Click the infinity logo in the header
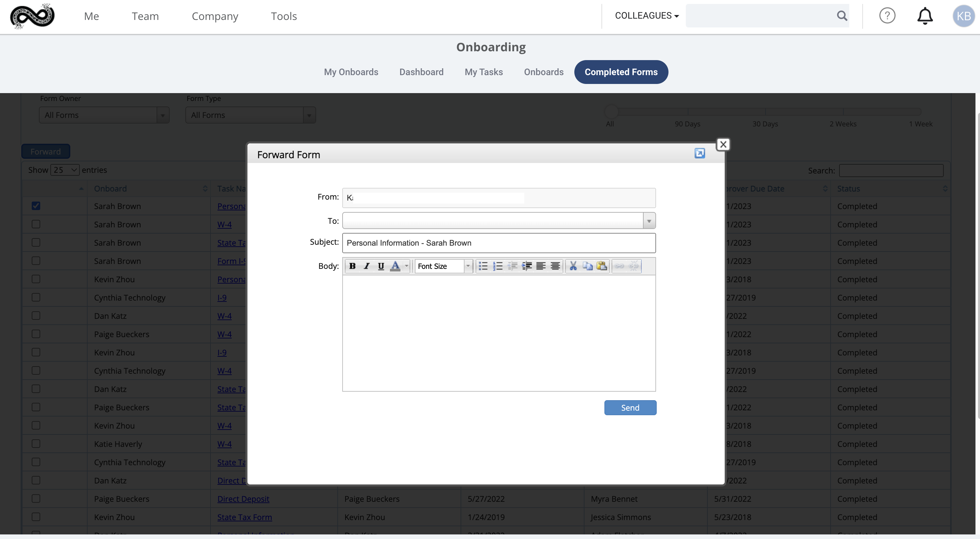980x539 pixels. [x=32, y=16]
